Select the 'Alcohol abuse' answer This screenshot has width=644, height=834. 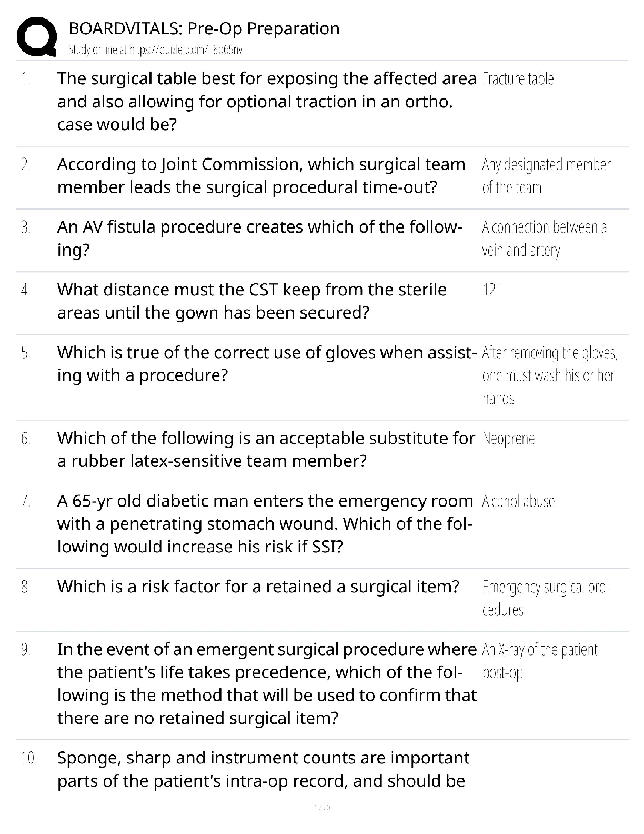[518, 501]
